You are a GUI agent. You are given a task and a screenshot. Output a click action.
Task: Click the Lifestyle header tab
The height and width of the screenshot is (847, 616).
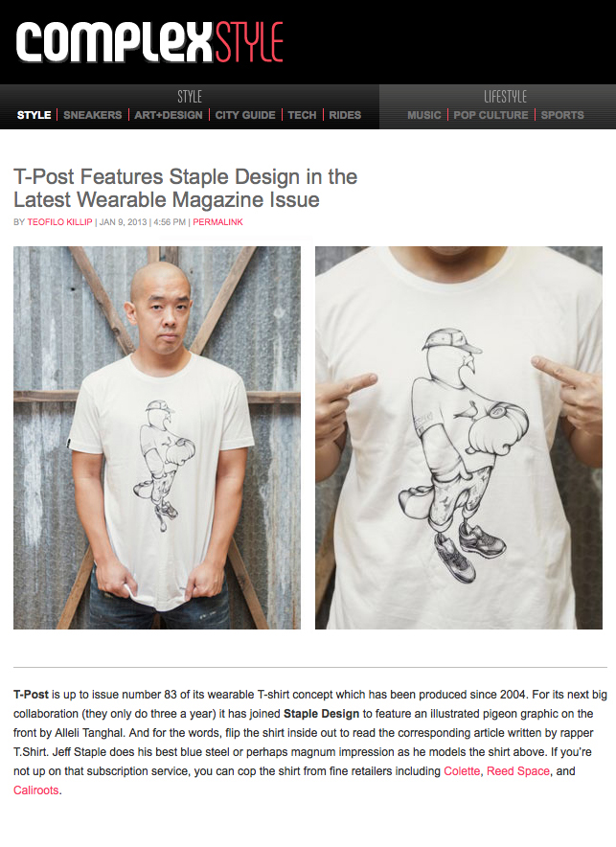[x=505, y=97]
